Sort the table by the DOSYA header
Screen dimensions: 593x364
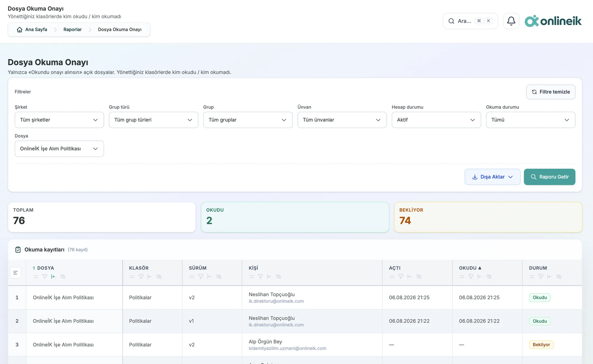pos(46,268)
